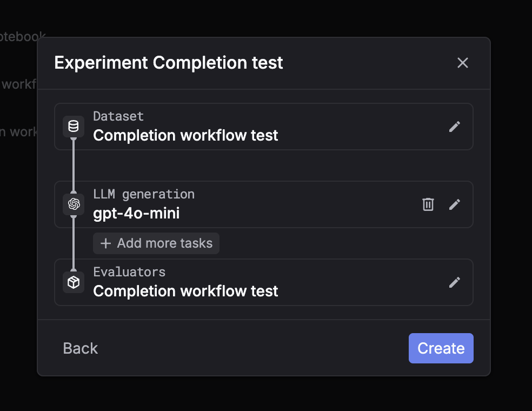This screenshot has height=411, width=532.
Task: Open the Evaluators edit pencil
Action: pos(455,282)
